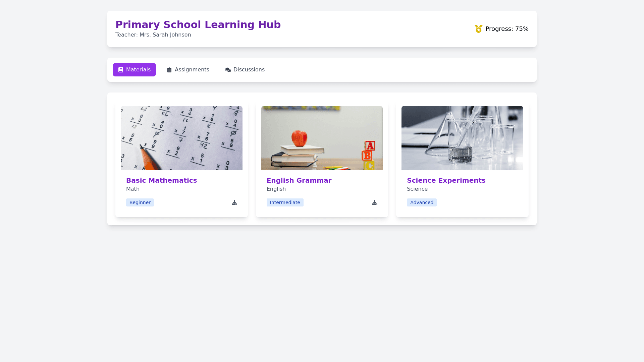Click the clipboard icon beside Assignments
Screen dimensions: 644x362
tap(169, 70)
